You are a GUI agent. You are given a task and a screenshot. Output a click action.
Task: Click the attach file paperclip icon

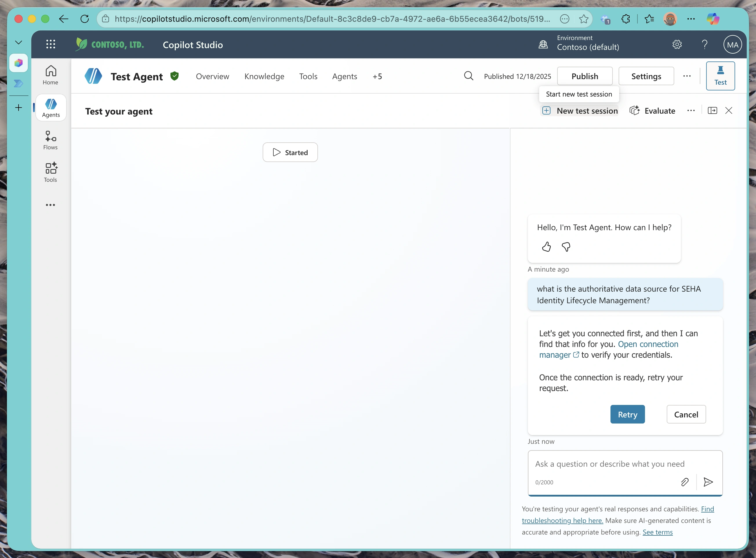(x=685, y=482)
